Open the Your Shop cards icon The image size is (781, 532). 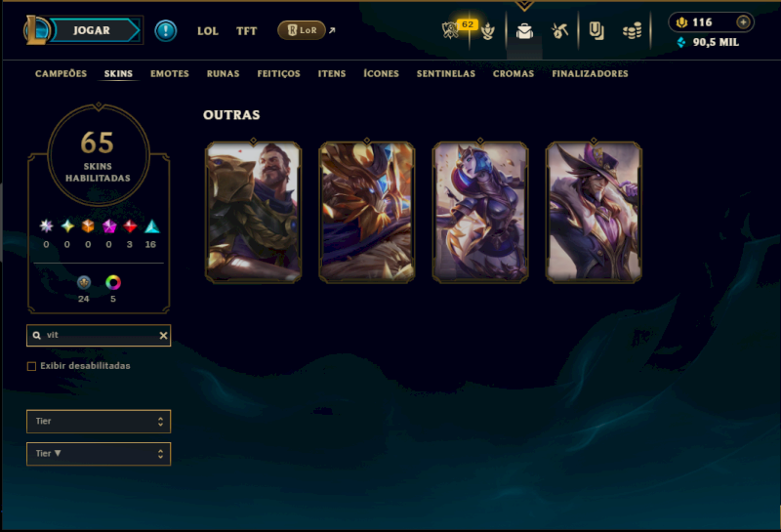pyautogui.click(x=596, y=31)
